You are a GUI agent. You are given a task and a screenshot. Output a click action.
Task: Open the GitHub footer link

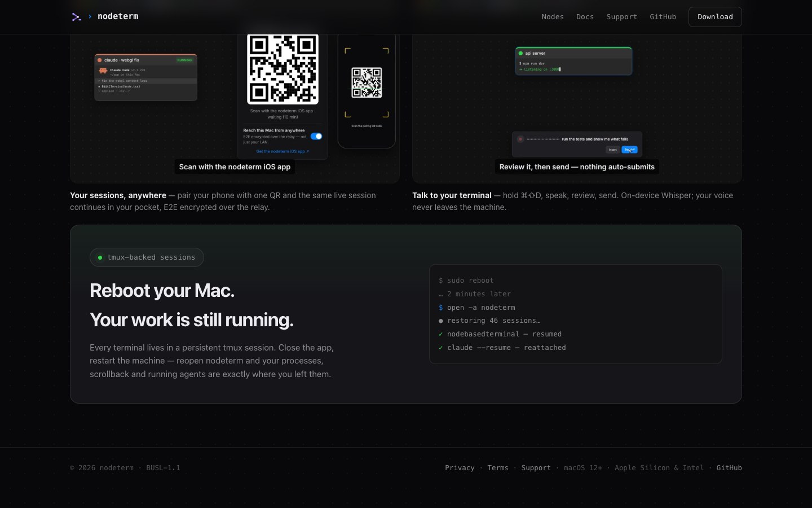[x=729, y=468]
